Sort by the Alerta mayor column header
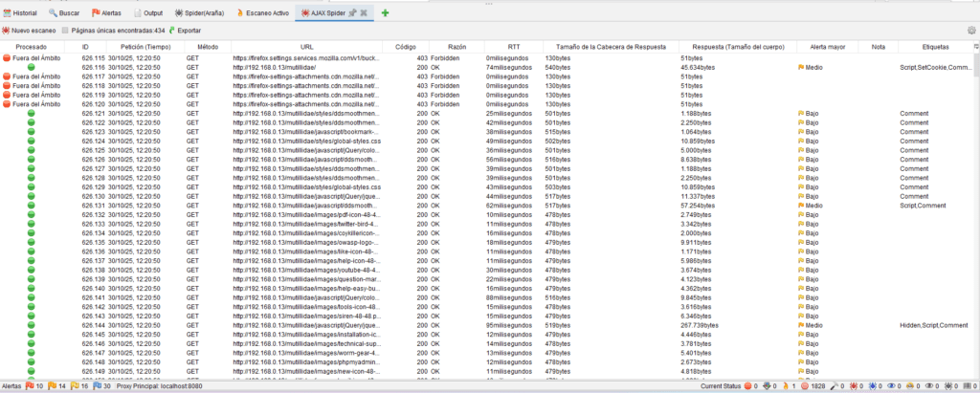The height and width of the screenshot is (393, 980). pyautogui.click(x=826, y=46)
